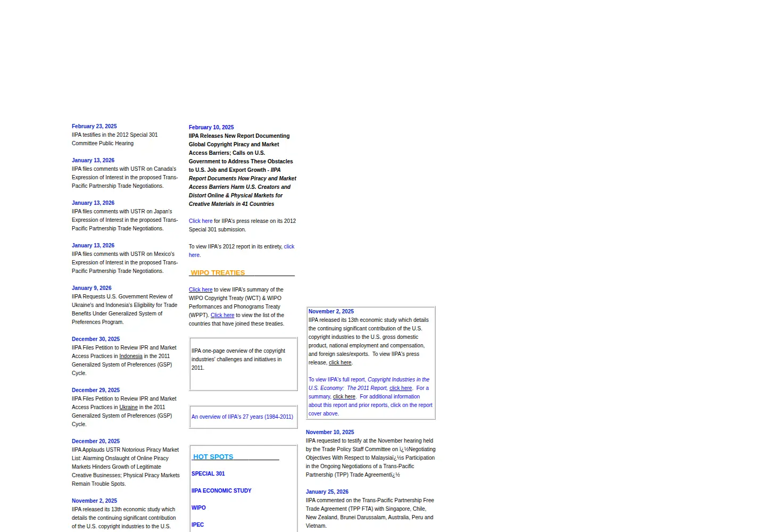
Task: Select the 'November 10, 2025' date heading
Action: [330, 432]
